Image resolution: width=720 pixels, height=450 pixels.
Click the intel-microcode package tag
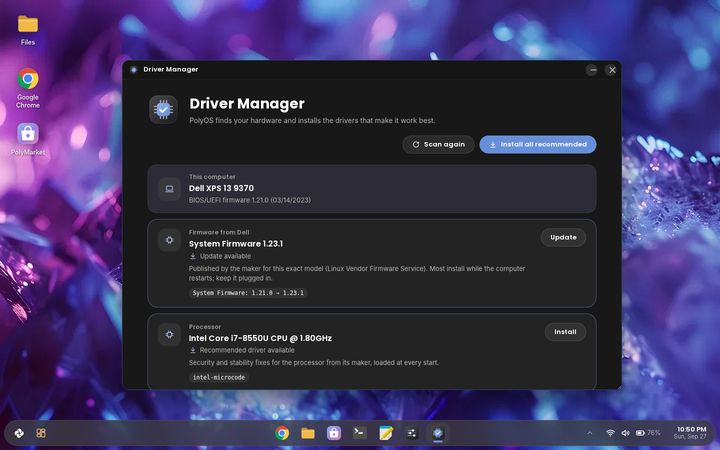[x=219, y=377]
